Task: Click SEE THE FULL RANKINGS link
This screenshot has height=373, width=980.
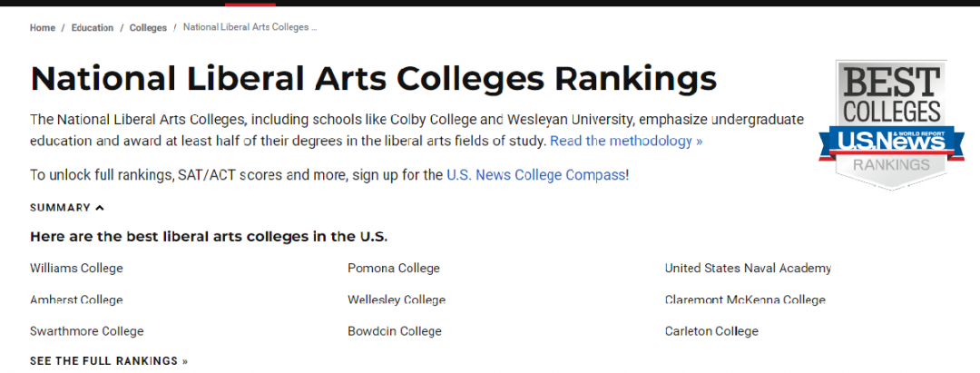Action: (x=109, y=361)
